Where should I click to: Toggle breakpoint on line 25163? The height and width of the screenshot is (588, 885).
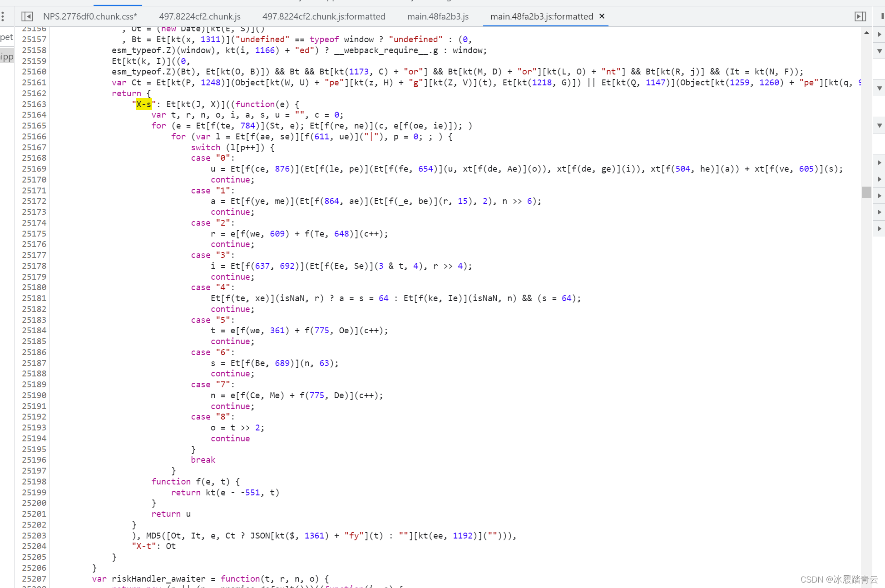(34, 104)
